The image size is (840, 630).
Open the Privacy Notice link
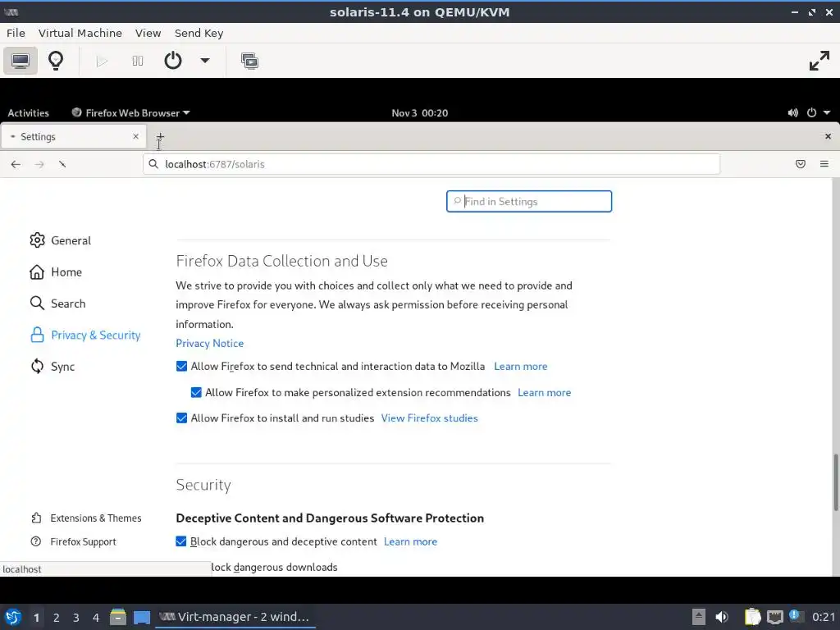[x=209, y=344]
